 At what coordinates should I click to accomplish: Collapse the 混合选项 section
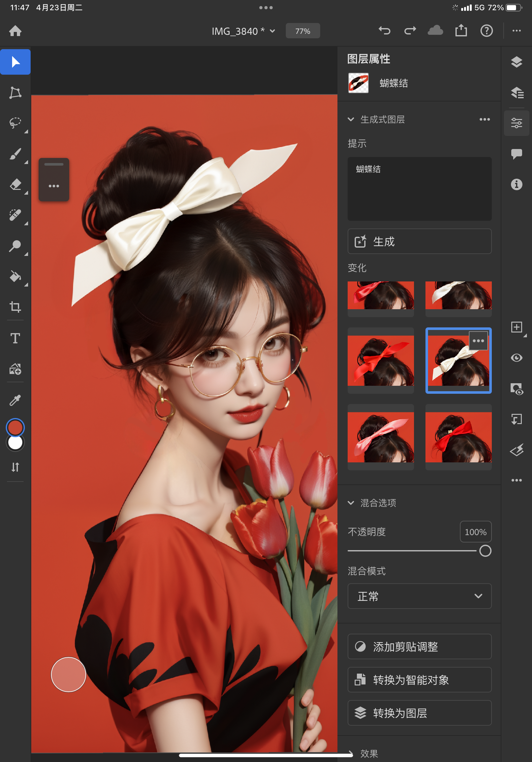coord(351,503)
